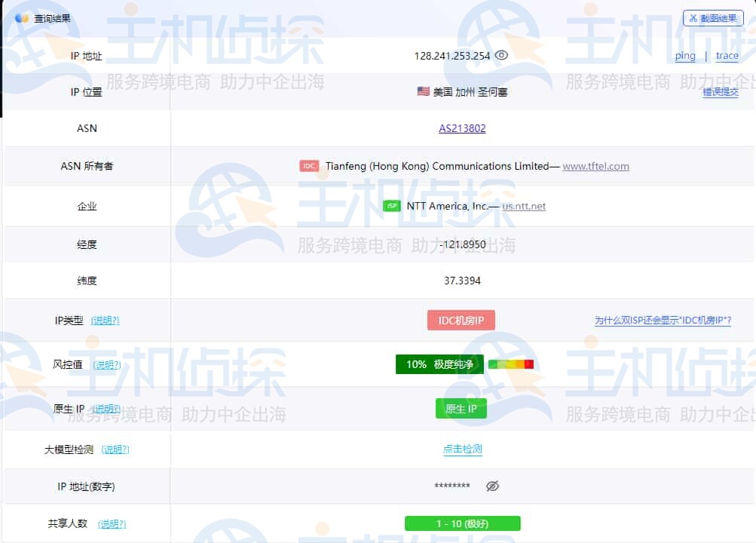The height and width of the screenshot is (543, 756).
Task: Select the US flag icon in IP位置 row
Action: pos(422,91)
